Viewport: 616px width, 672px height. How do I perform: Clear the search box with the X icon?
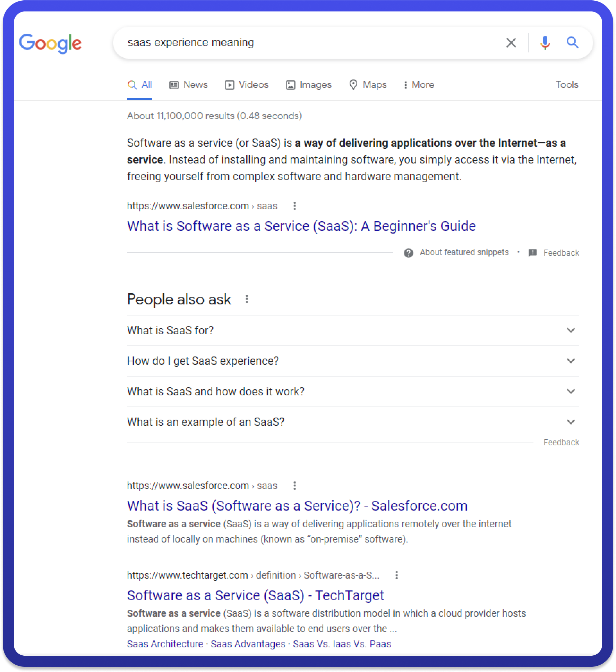point(511,43)
